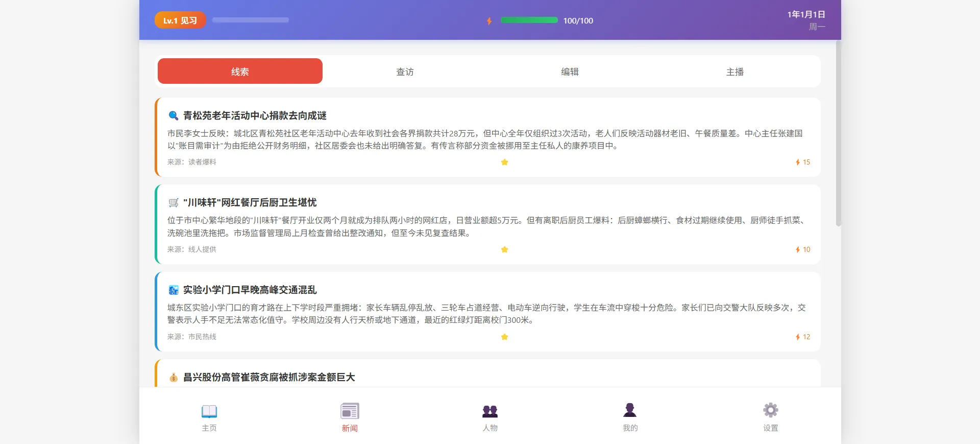Click the 周一 weekday text

[817, 27]
